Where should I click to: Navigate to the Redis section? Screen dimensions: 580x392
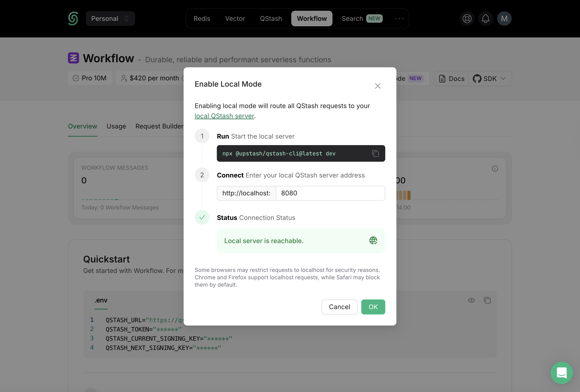(x=202, y=18)
